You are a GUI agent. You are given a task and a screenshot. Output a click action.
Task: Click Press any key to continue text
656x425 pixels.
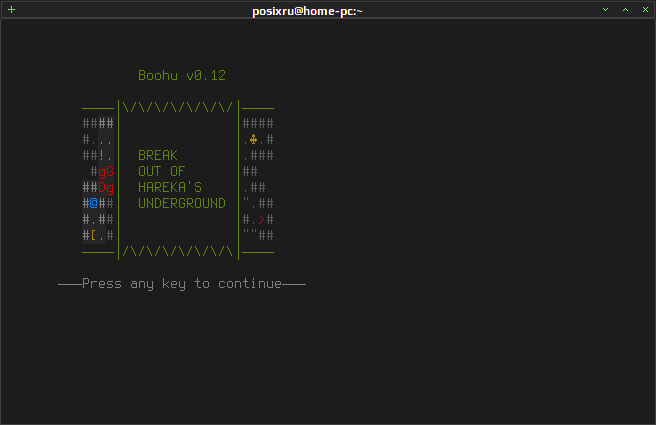[x=182, y=284]
